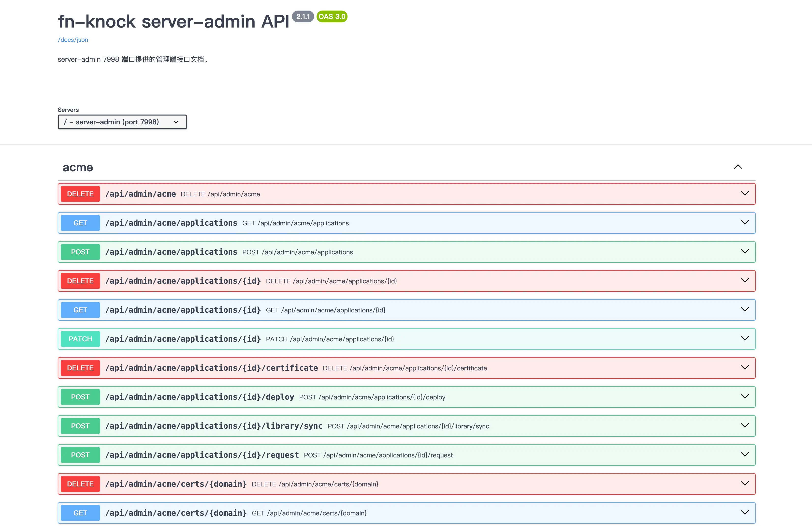Image resolution: width=812 pixels, height=526 pixels.
Task: Click the 'Servers' label
Action: coord(68,109)
